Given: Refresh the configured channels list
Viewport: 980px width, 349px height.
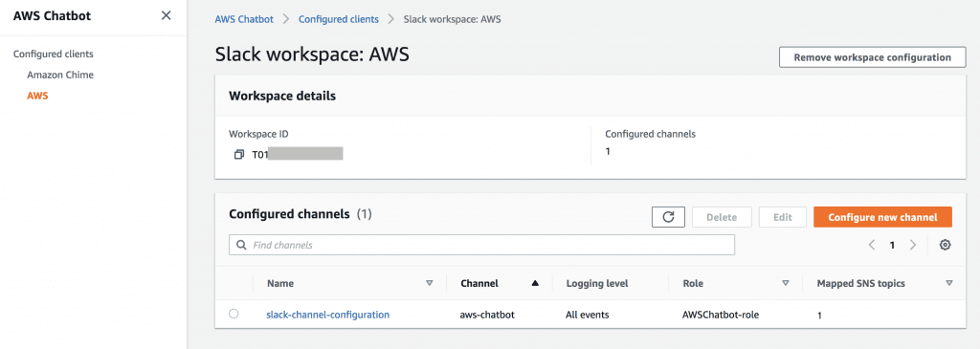Looking at the screenshot, I should [668, 217].
